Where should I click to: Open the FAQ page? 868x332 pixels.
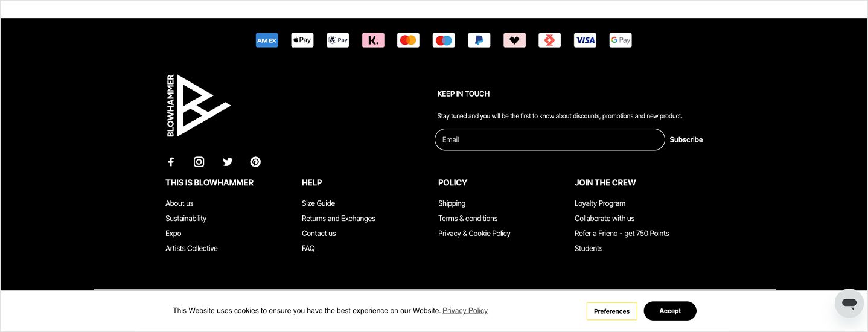308,249
